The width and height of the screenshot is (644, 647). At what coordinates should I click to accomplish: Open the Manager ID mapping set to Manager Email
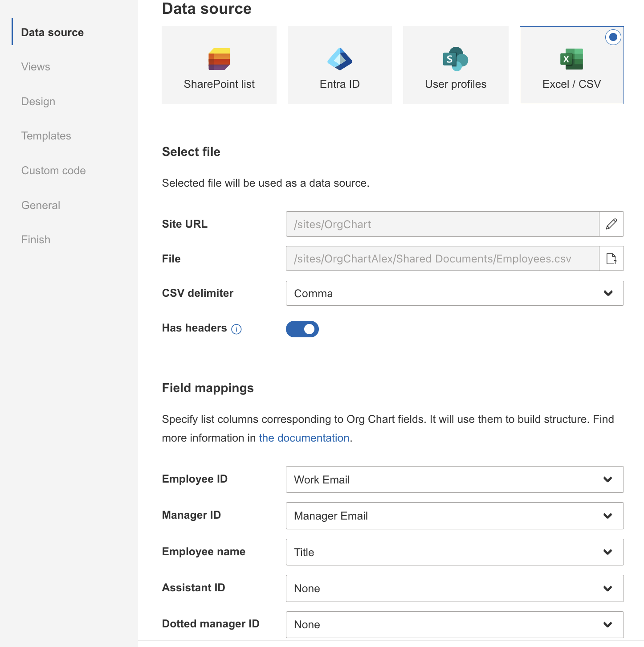pos(455,516)
